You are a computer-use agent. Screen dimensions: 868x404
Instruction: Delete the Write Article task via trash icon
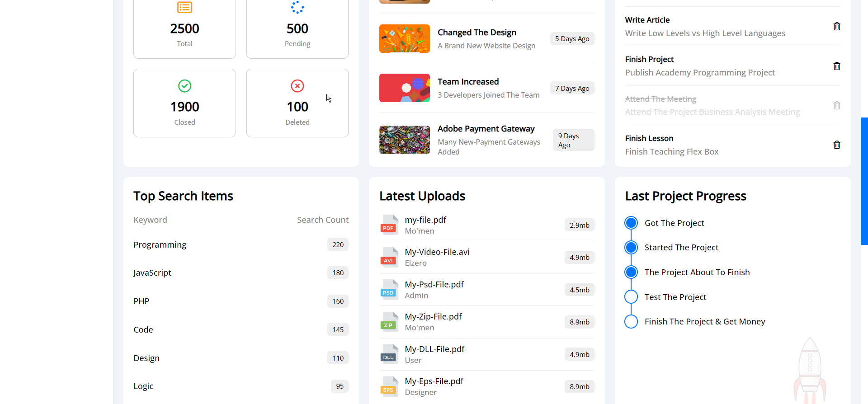click(x=837, y=27)
